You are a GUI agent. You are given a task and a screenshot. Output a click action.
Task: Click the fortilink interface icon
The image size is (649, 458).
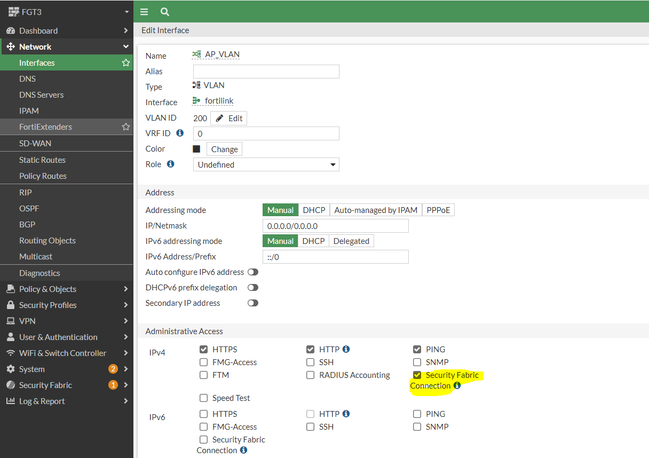coord(197,101)
